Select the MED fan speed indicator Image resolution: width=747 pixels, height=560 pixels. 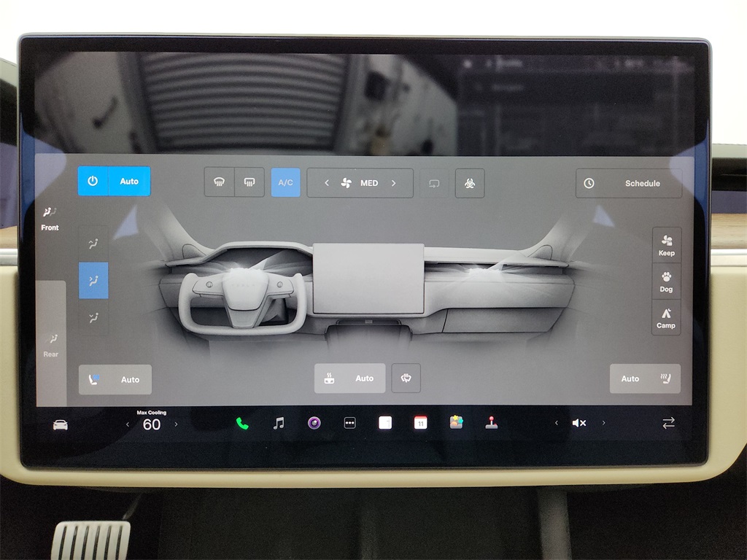(369, 183)
